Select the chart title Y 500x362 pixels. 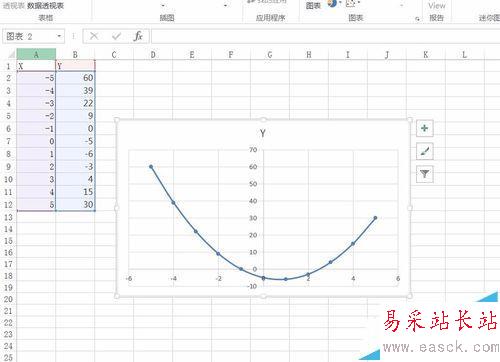[263, 133]
